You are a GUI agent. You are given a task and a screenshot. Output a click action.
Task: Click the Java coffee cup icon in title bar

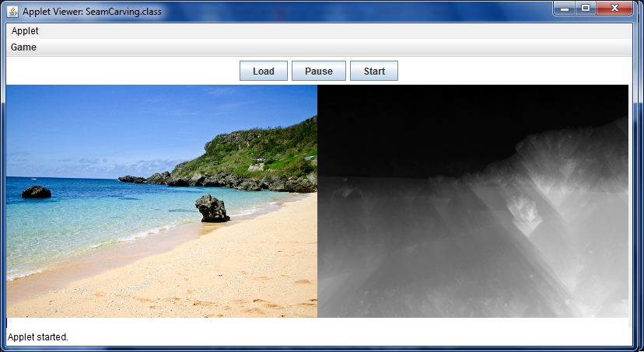click(12, 11)
